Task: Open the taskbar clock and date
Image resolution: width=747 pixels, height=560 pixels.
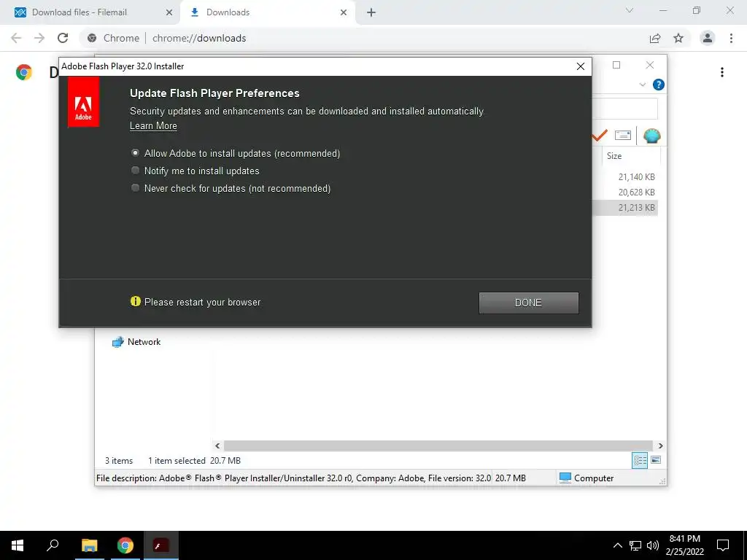Action: pyautogui.click(x=684, y=545)
